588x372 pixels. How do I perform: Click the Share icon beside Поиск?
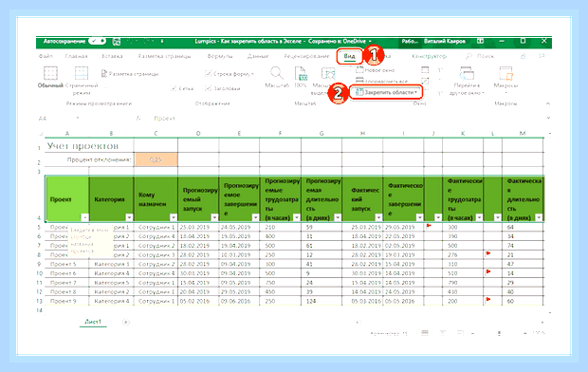point(524,56)
